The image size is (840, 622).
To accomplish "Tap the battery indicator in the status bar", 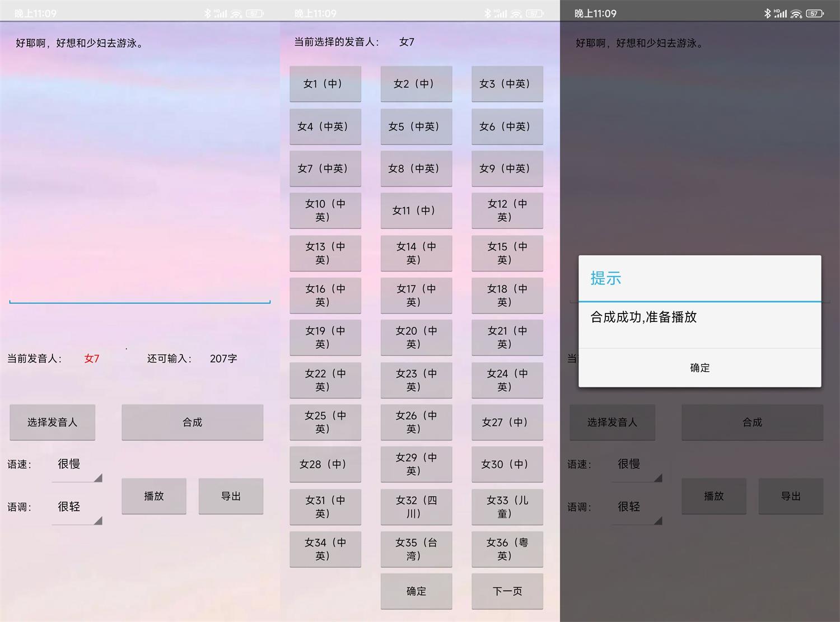I will pos(815,13).
